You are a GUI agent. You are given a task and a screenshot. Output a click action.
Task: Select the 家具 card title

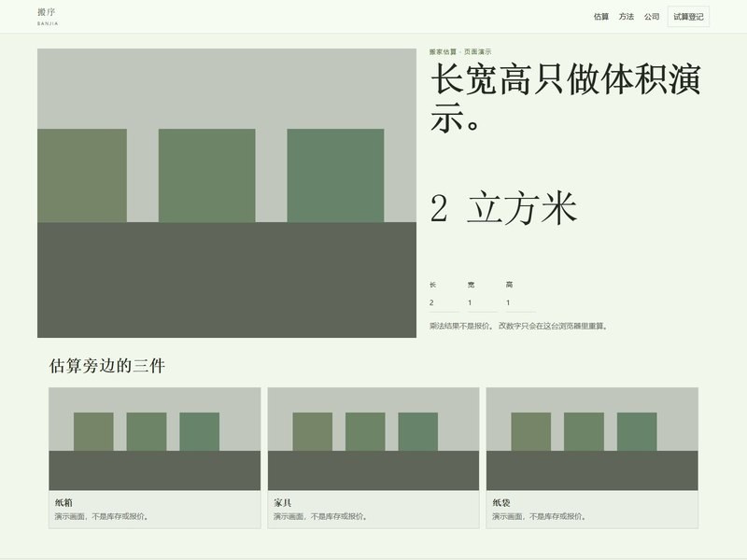(x=283, y=502)
